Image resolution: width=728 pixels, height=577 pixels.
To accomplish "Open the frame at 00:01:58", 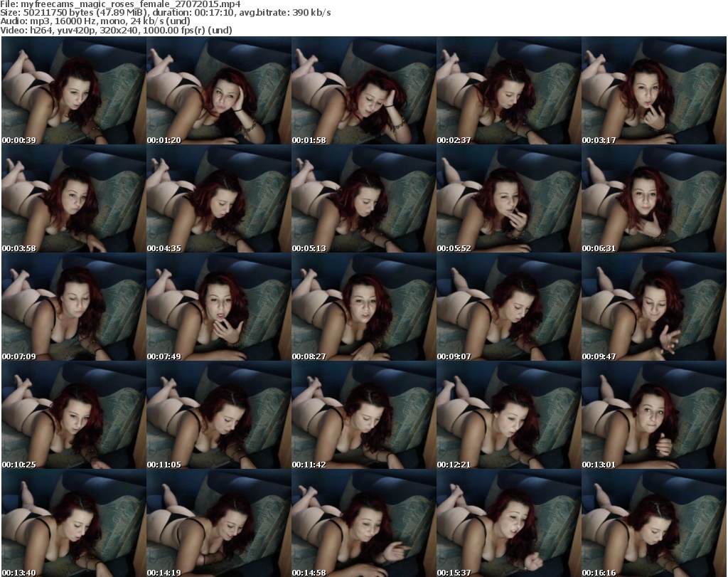I will pos(363,90).
